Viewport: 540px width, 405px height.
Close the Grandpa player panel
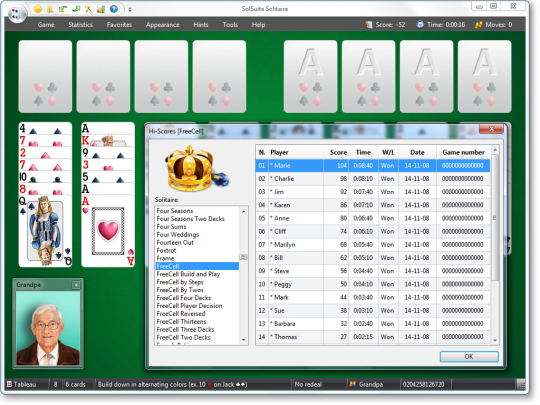coord(76,285)
